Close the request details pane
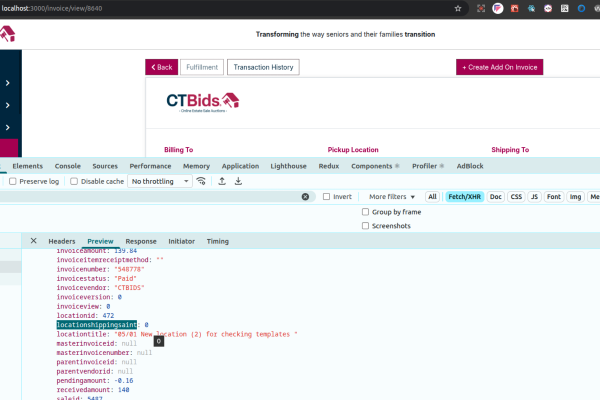Screen dimensions: 600x400 tap(33, 241)
